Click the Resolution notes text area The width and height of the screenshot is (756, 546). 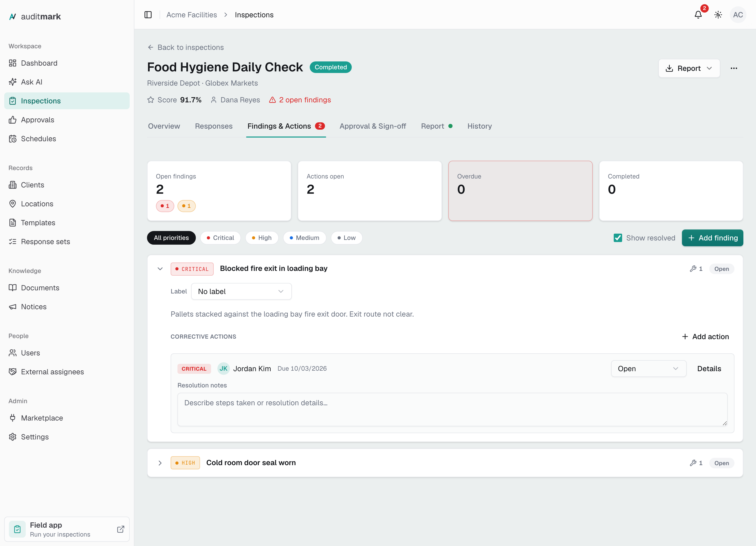click(452, 409)
